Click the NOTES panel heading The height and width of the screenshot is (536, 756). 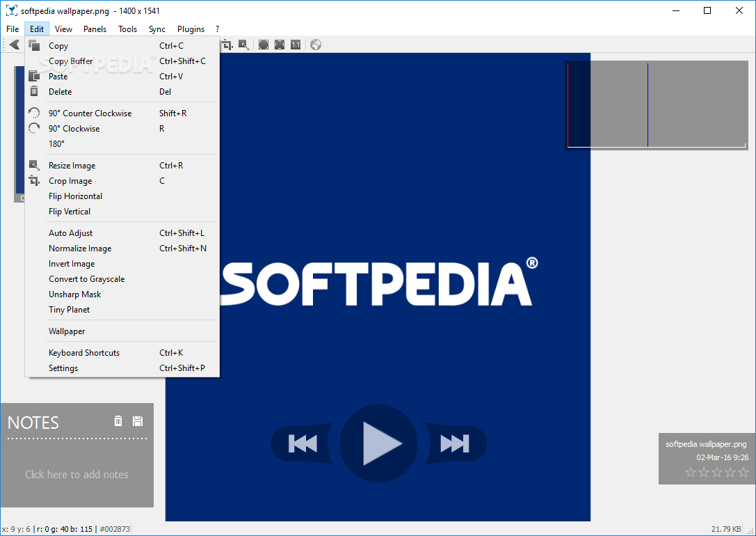coord(33,423)
